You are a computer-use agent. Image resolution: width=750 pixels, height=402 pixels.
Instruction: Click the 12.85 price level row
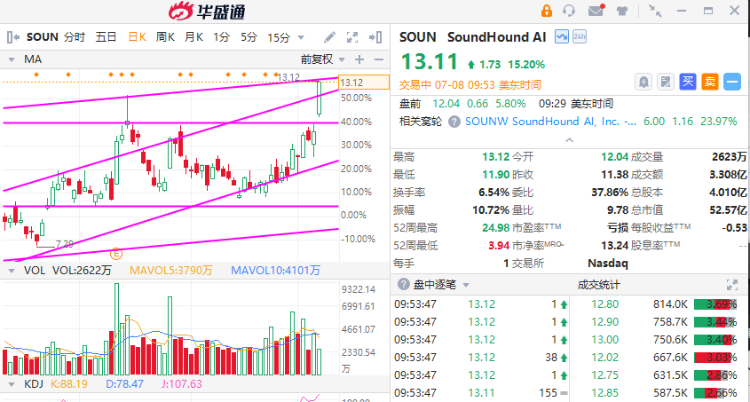[x=661, y=393]
